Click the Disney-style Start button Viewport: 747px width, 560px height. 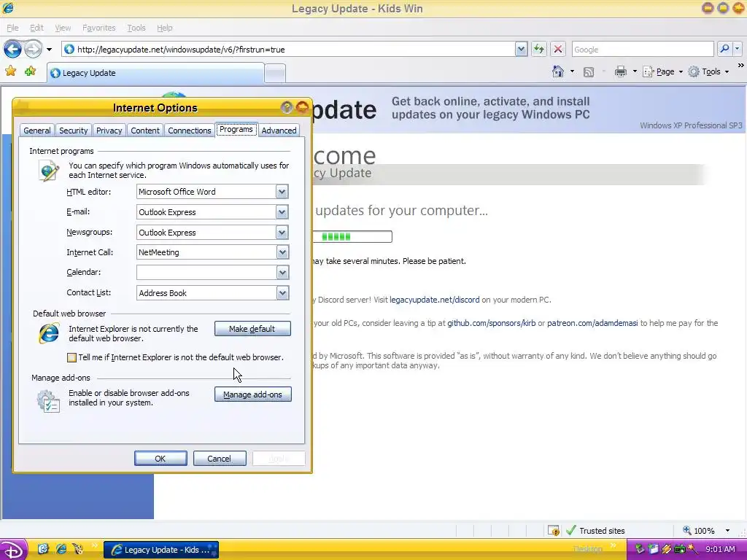click(x=13, y=550)
